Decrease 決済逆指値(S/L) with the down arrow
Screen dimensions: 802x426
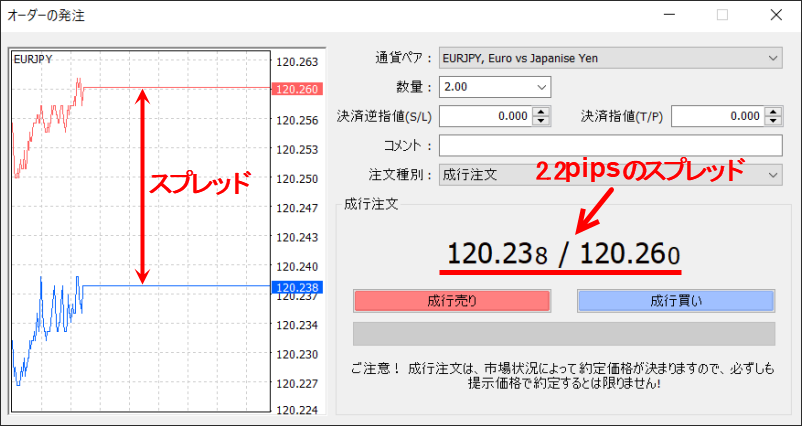(541, 122)
